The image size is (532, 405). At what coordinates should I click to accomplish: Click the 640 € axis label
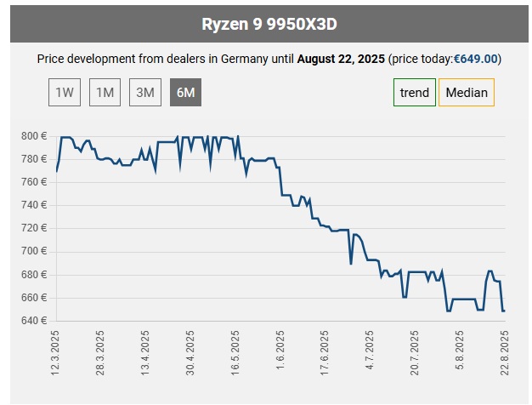(34, 321)
